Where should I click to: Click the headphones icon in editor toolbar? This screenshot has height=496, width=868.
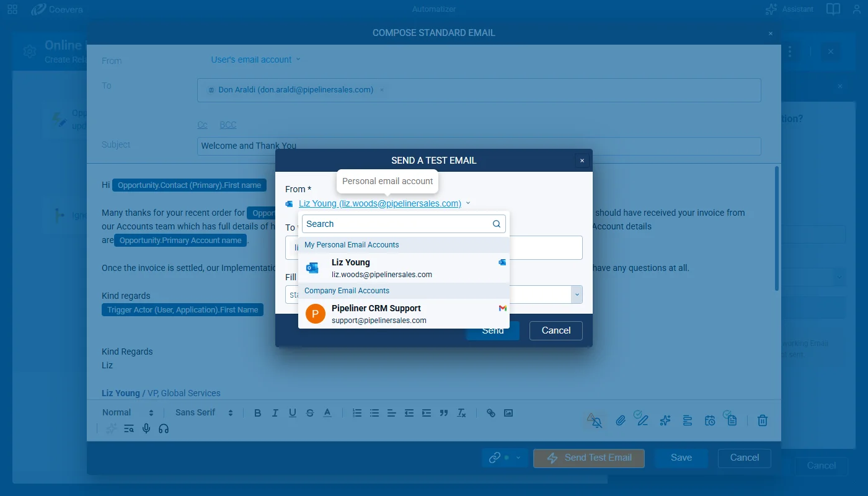164,428
